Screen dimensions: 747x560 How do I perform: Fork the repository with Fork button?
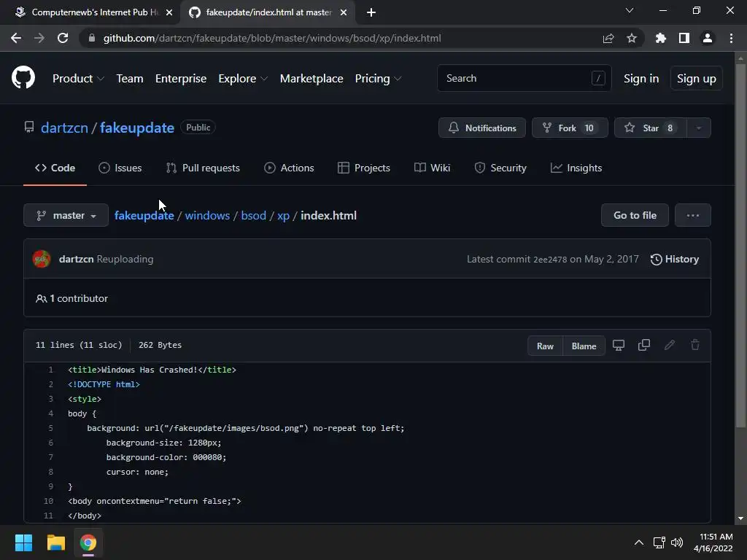pyautogui.click(x=570, y=128)
